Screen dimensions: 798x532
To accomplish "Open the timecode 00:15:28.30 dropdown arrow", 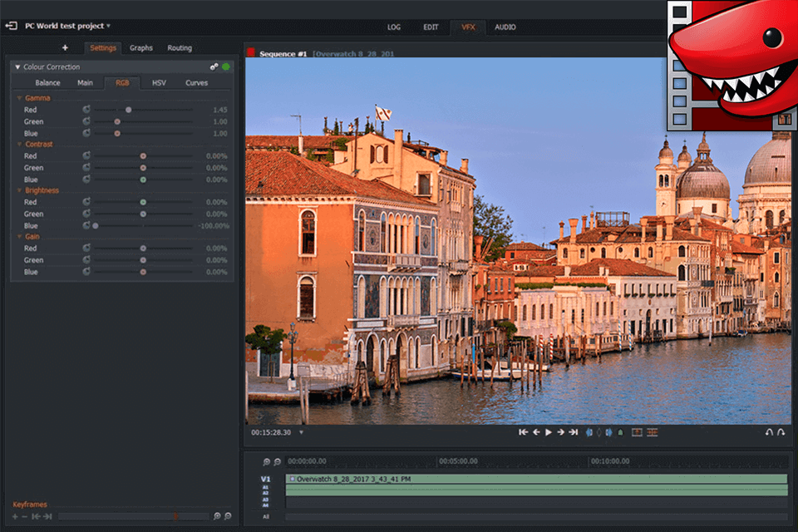I will click(x=301, y=432).
